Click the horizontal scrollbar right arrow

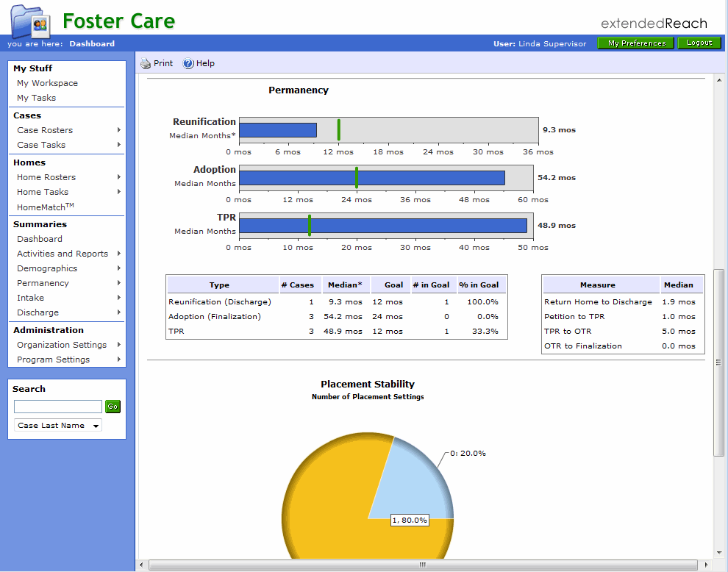point(706,565)
